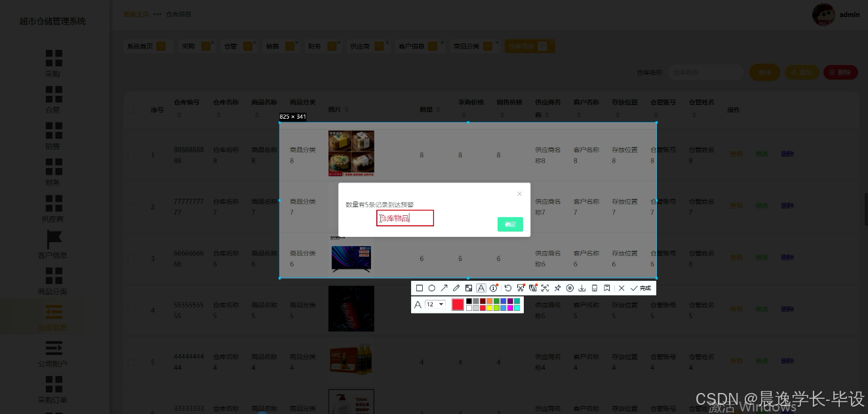Select the rectangle annotation tool

420,288
